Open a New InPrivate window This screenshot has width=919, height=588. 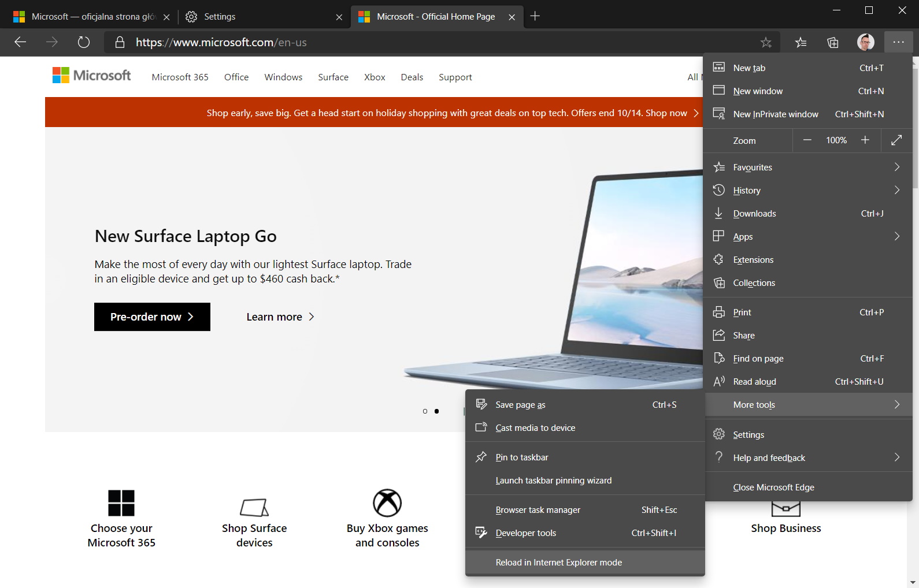tap(808, 114)
